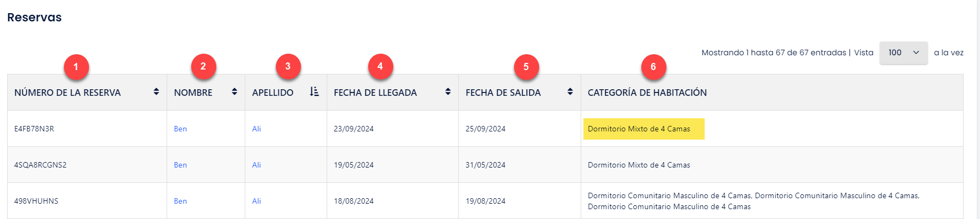The width and height of the screenshot is (980, 219).
Task: Click the Nombre column sort arrows
Action: click(234, 91)
